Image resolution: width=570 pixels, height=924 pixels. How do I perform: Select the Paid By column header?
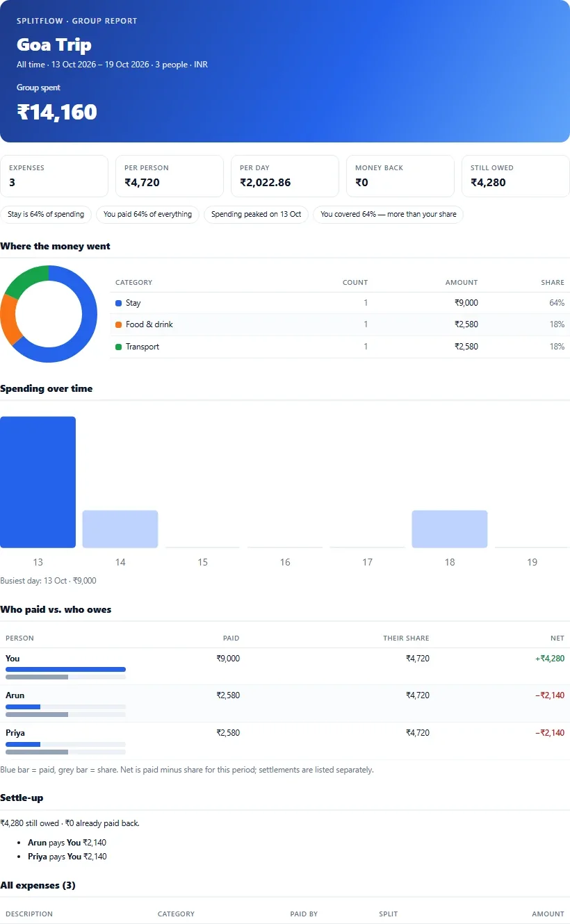304,914
